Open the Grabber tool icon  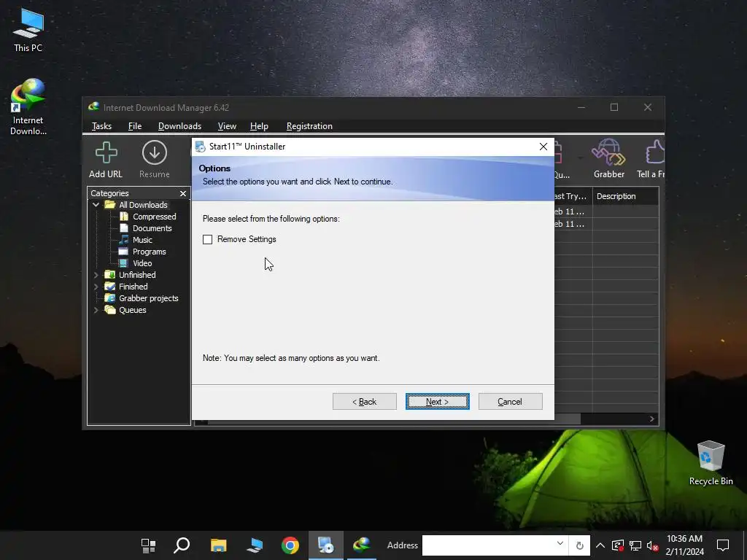pos(609,160)
